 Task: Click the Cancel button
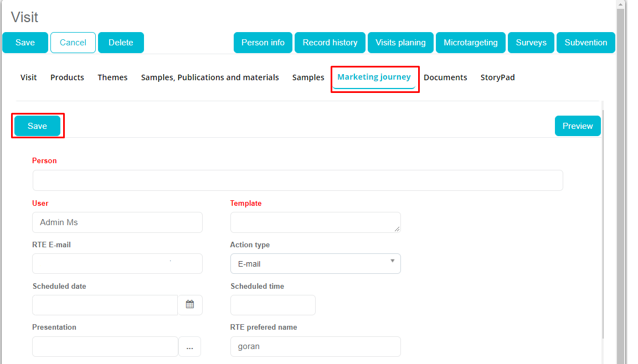tap(73, 43)
